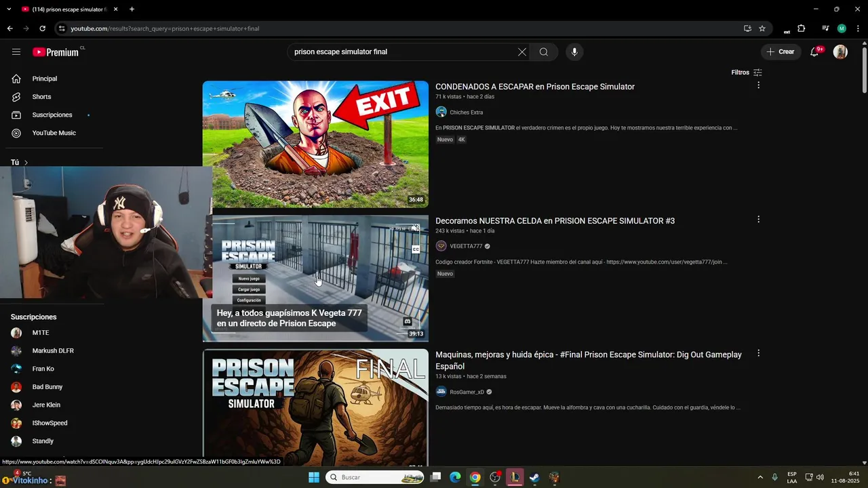The width and height of the screenshot is (868, 488).
Task: Click RosGamer_xD channel avatar
Action: [441, 392]
